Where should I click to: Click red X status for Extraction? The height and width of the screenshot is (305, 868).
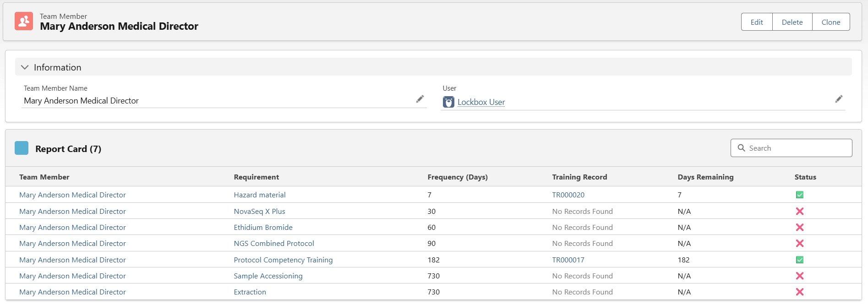[800, 292]
